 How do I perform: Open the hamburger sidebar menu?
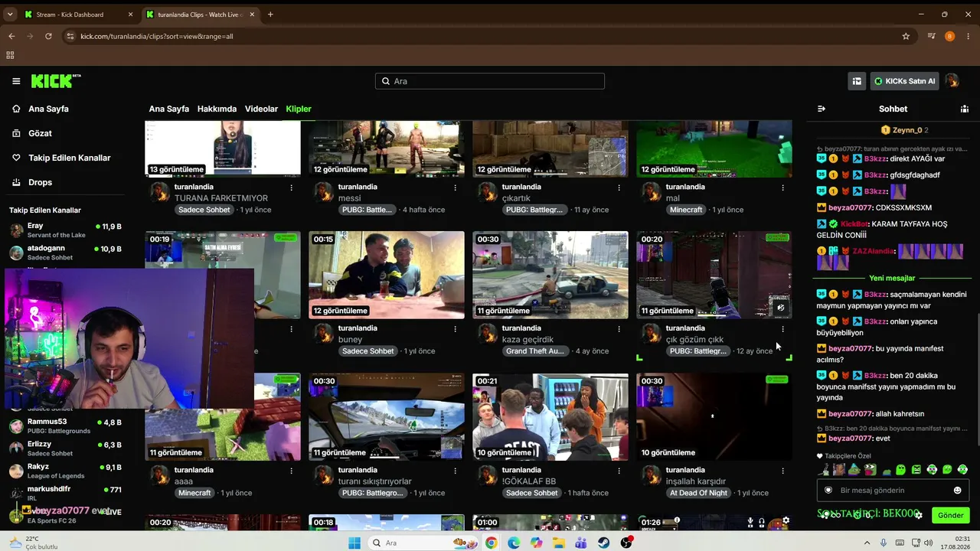[x=16, y=81]
